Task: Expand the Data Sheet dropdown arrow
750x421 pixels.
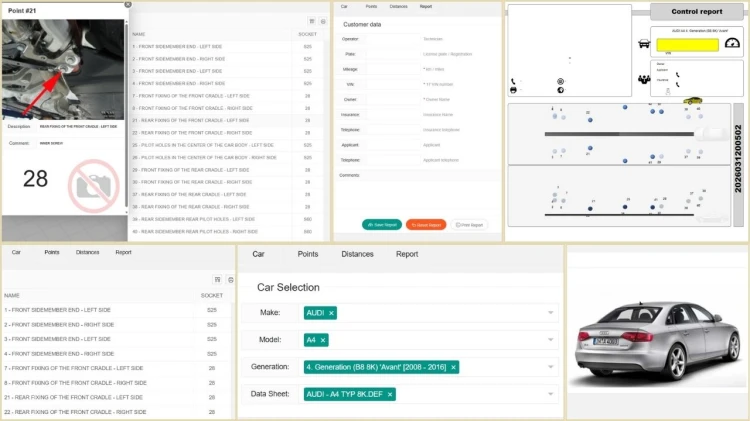Action: click(551, 395)
